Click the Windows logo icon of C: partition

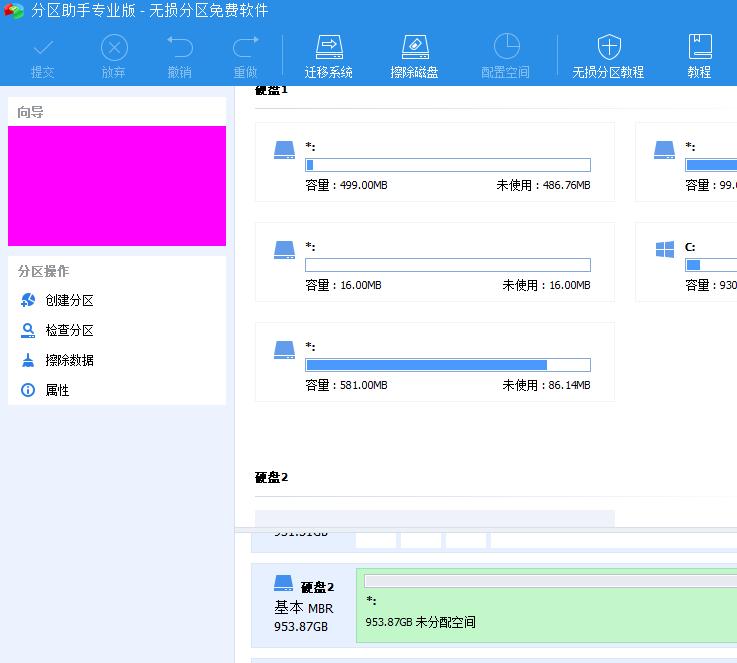(x=665, y=250)
